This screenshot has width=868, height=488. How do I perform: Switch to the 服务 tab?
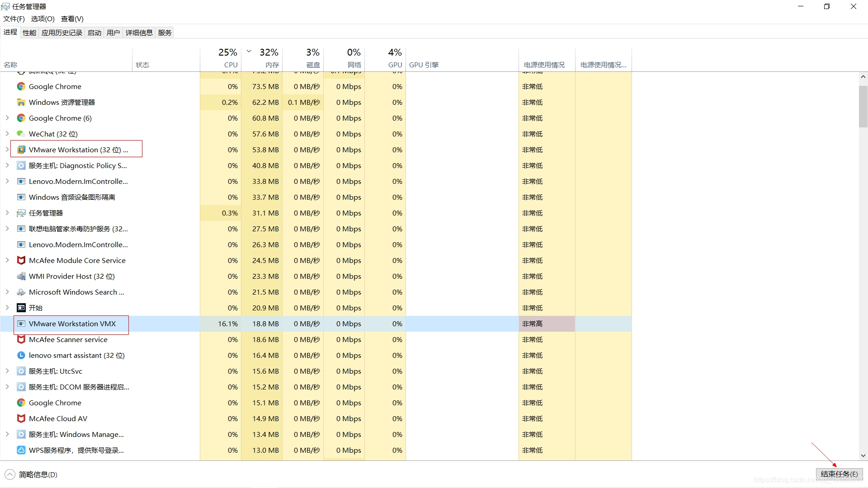point(165,33)
